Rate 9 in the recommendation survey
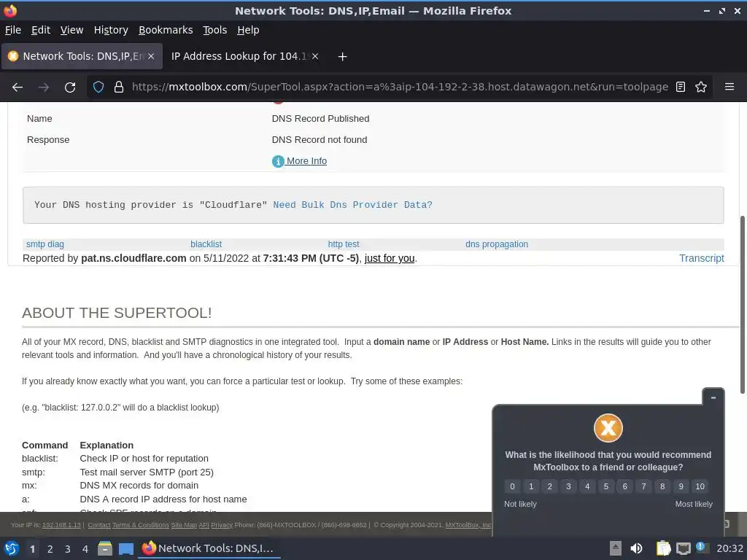The width and height of the screenshot is (747, 560). [681, 486]
